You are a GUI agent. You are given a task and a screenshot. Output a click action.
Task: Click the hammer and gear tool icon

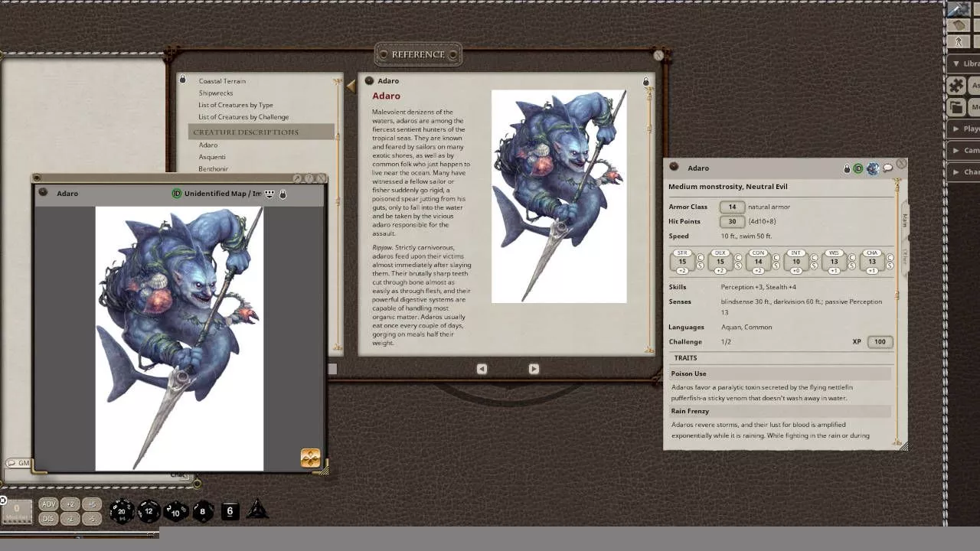point(959,9)
